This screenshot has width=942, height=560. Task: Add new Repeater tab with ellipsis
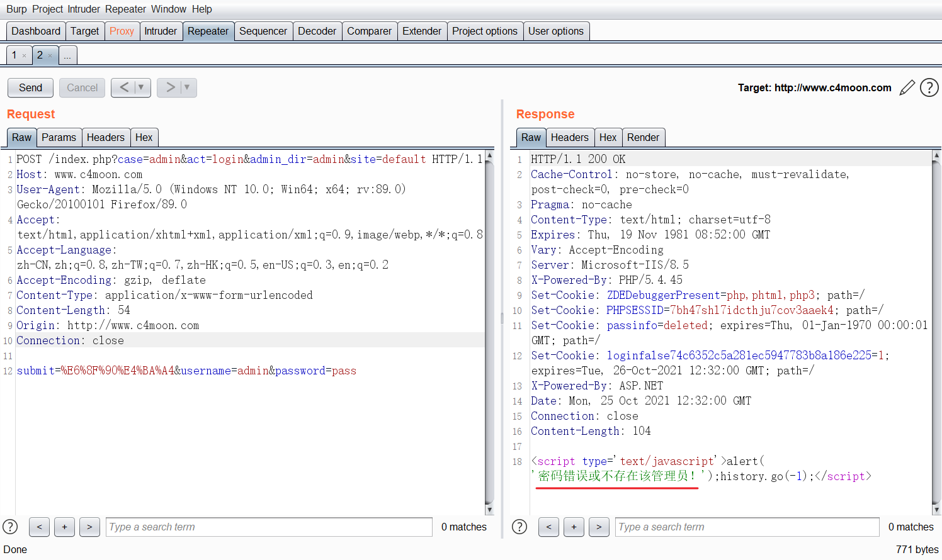point(67,55)
